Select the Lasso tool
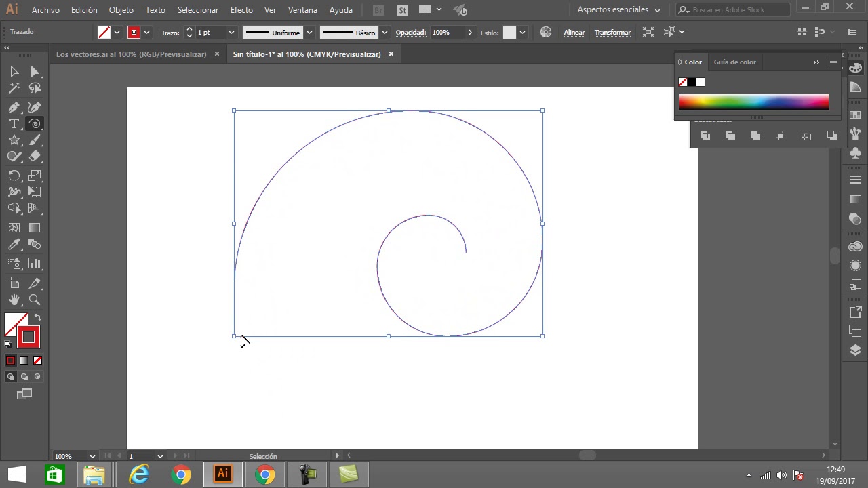The image size is (868, 488). coord(35,88)
